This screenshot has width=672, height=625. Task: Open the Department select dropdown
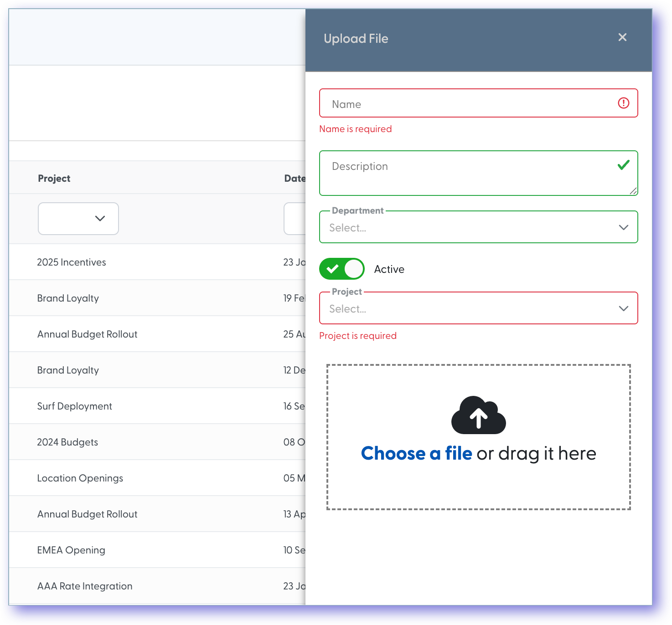[x=478, y=227]
